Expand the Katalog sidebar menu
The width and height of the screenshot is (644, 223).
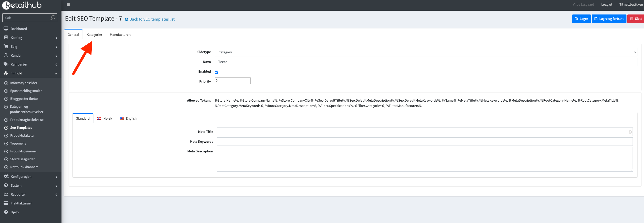[x=17, y=38]
